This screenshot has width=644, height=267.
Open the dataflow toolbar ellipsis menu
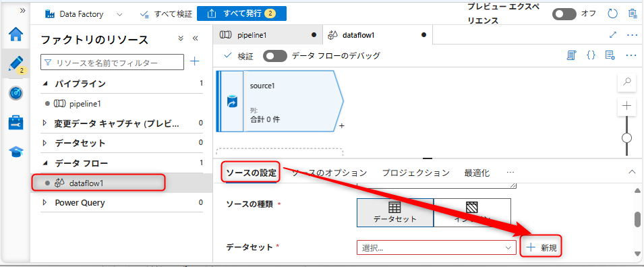pyautogui.click(x=631, y=56)
